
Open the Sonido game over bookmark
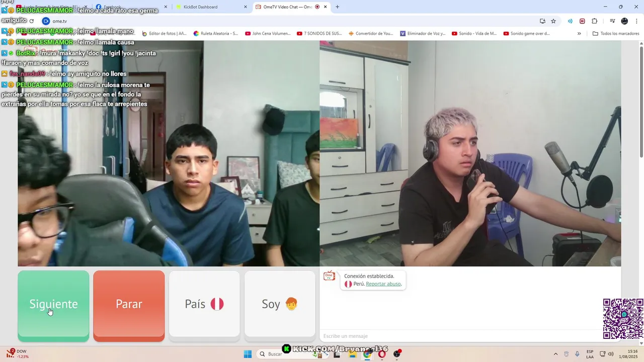coord(526,34)
